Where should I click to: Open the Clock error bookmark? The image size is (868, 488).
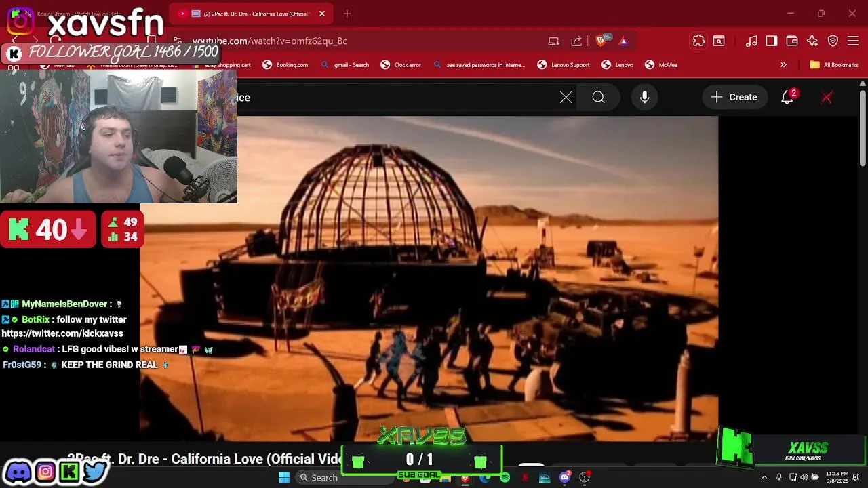[x=401, y=65]
